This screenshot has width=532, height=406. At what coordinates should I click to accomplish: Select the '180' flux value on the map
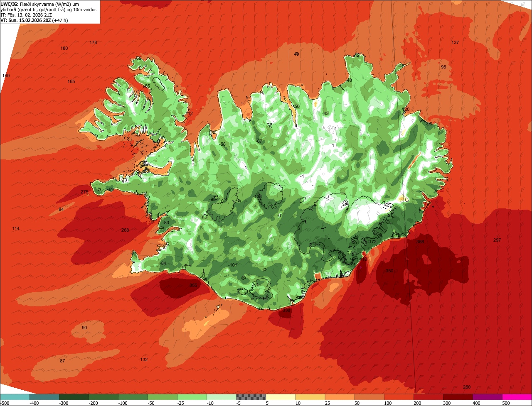pos(64,48)
